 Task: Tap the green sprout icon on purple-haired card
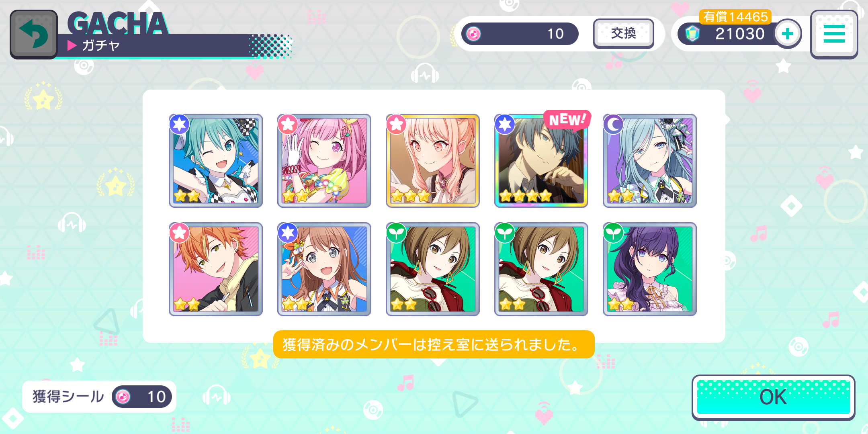(613, 233)
